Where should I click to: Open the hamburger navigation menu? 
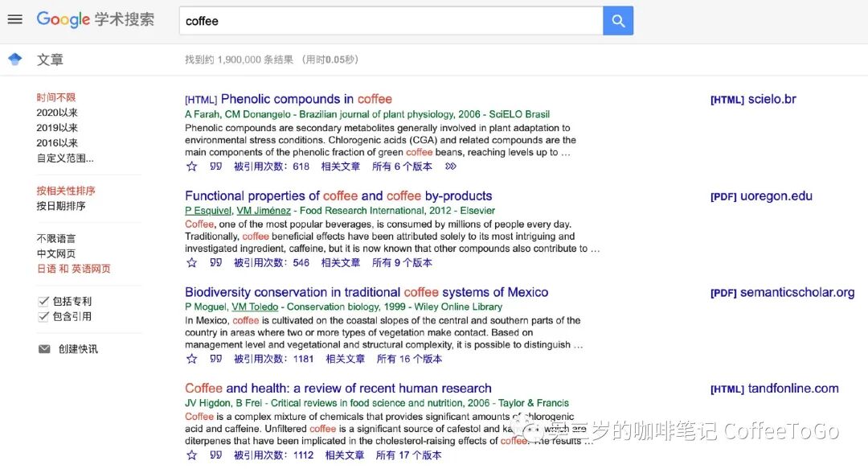(x=14, y=20)
